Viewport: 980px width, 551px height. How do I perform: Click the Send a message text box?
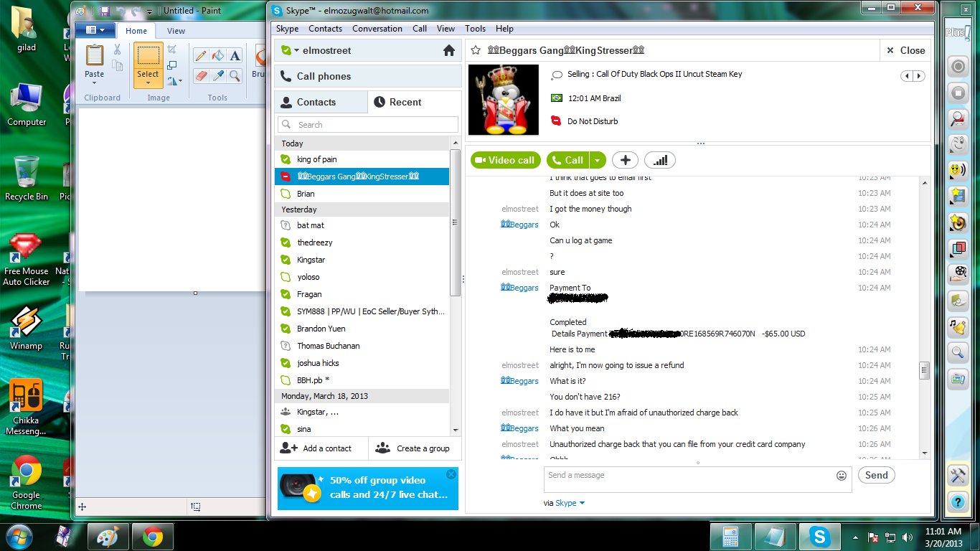point(697,479)
